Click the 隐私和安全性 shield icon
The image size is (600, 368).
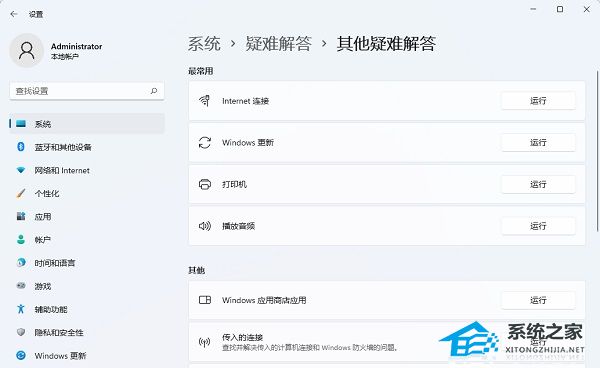(x=21, y=332)
